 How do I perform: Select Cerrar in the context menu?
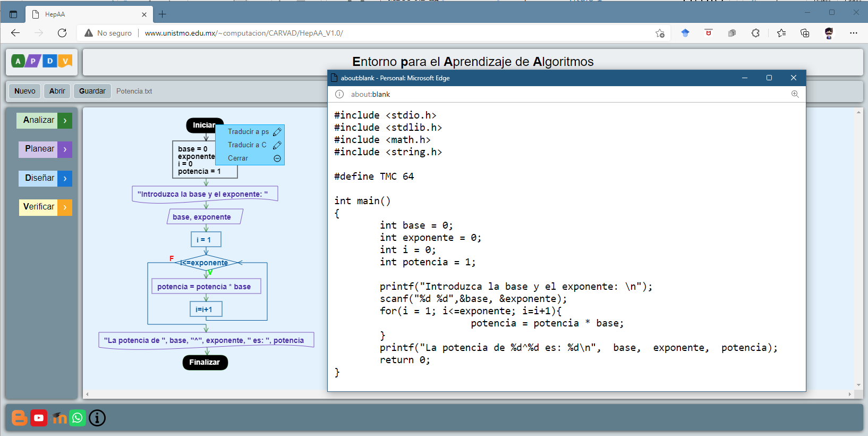238,158
